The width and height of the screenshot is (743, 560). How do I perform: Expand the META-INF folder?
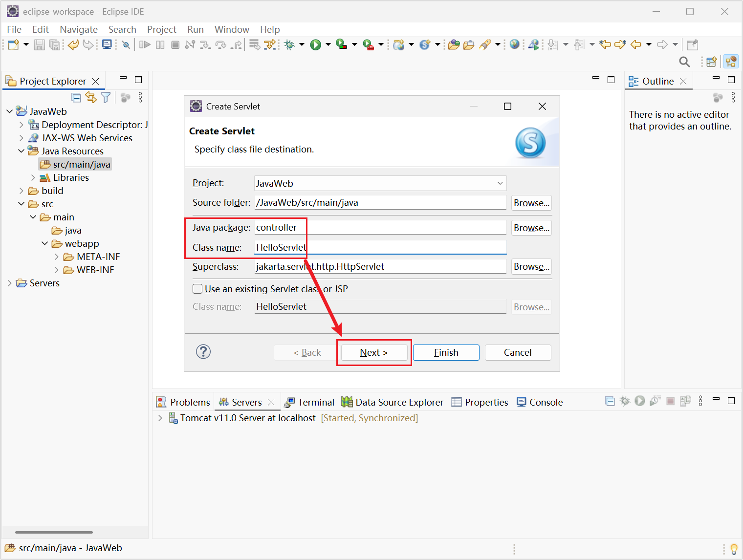(56, 257)
